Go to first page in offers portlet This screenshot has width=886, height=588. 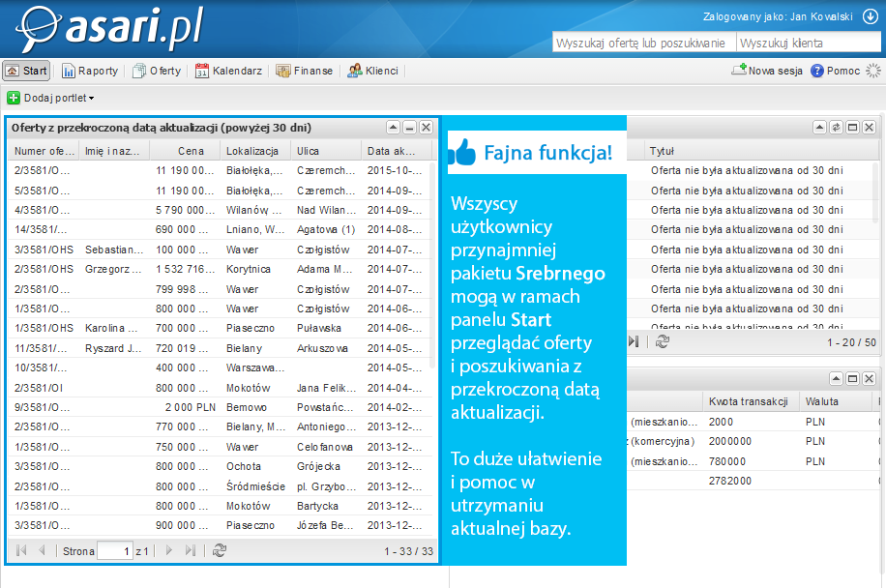point(21,550)
